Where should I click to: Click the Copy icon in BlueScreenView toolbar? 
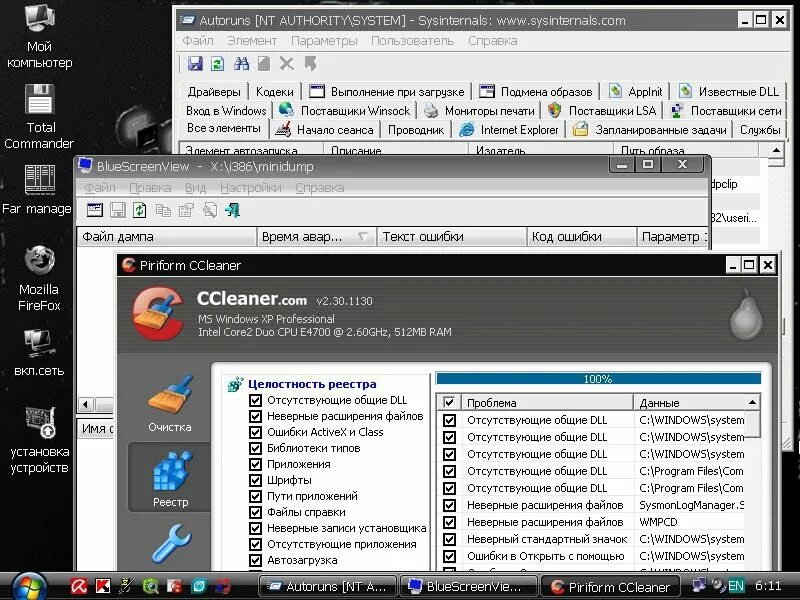163,210
